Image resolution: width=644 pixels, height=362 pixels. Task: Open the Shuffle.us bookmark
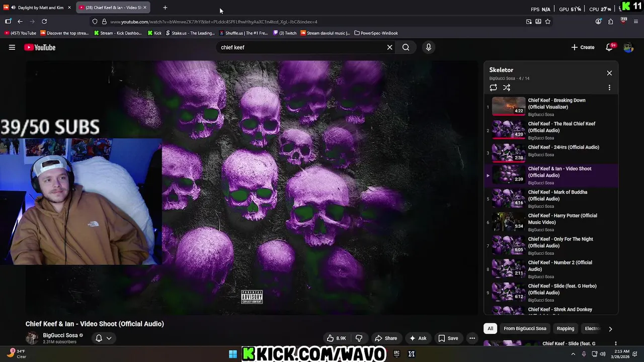[244, 33]
